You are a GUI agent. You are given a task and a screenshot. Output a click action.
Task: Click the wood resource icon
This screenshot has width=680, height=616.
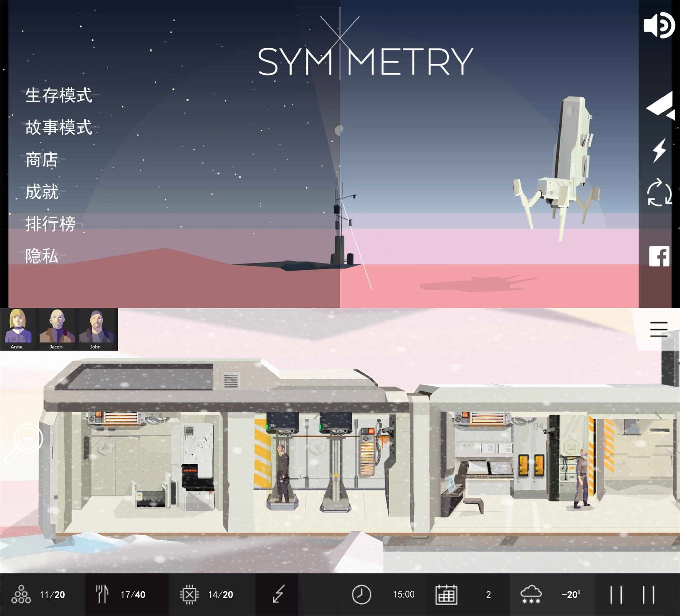tap(21, 594)
